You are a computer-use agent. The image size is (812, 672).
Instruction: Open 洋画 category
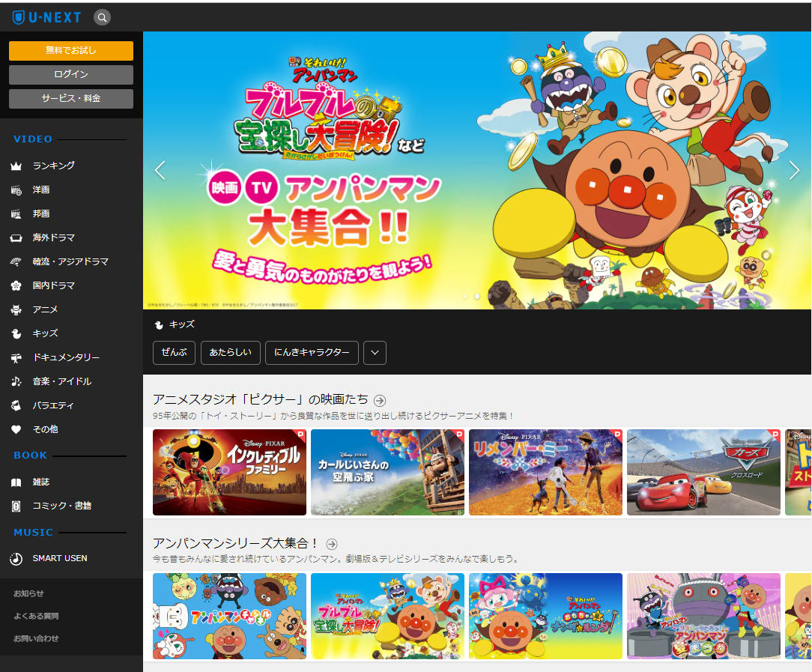pos(41,190)
